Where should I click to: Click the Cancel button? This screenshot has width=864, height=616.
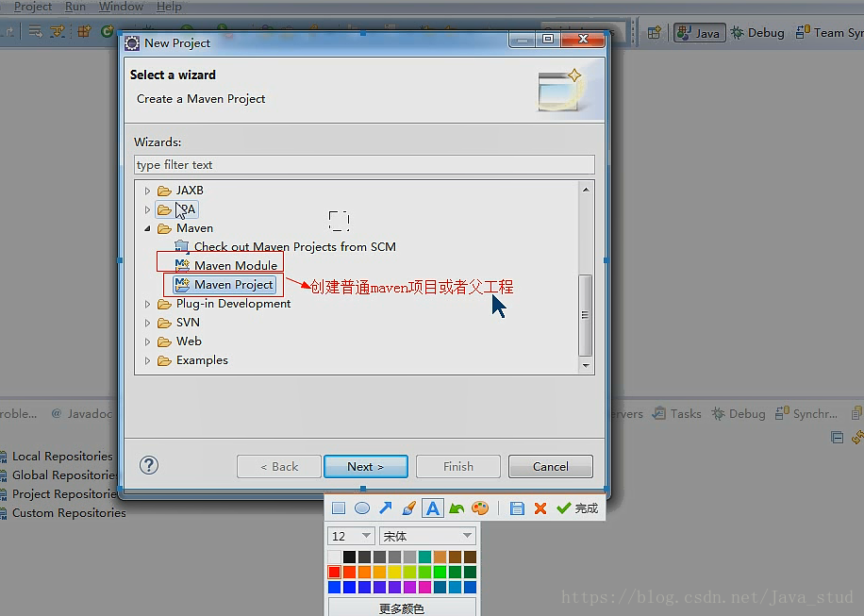click(551, 467)
